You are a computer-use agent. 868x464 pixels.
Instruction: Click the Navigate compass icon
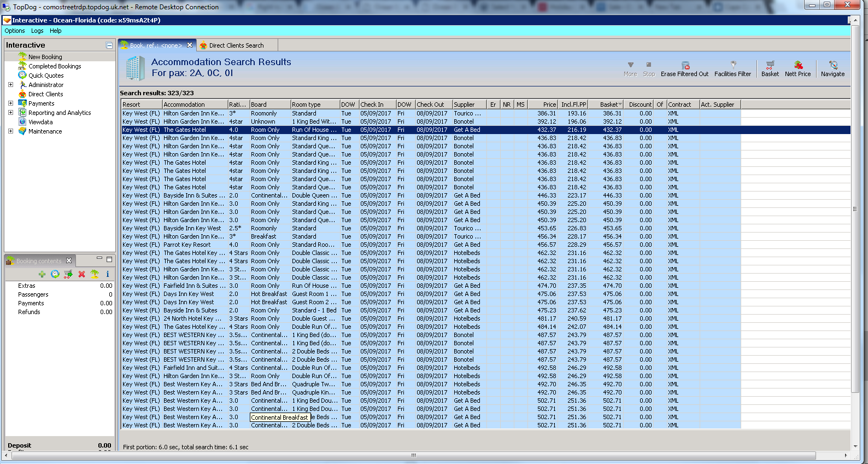click(832, 66)
